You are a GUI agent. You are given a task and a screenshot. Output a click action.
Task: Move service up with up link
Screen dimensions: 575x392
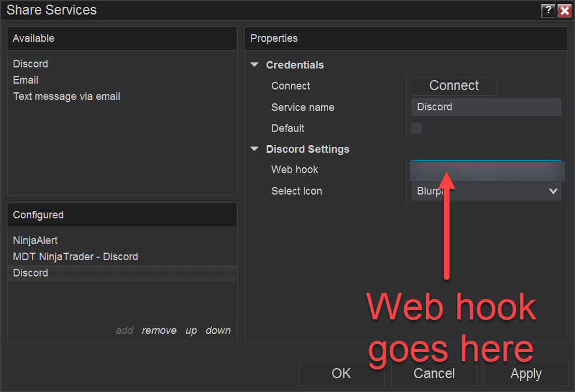[191, 330]
